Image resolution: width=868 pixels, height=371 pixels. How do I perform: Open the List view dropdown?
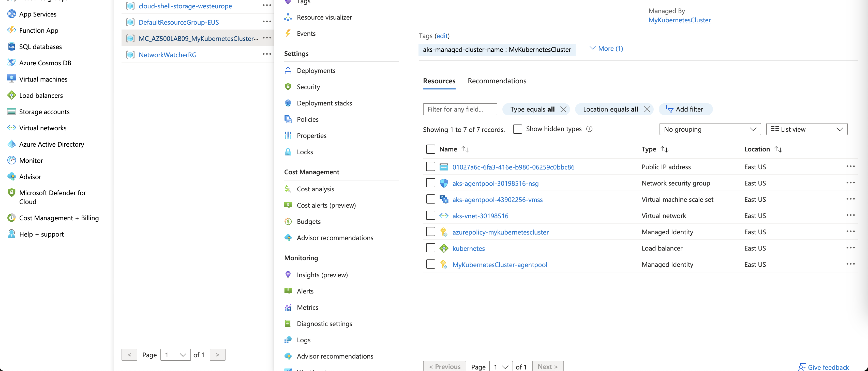(x=806, y=129)
